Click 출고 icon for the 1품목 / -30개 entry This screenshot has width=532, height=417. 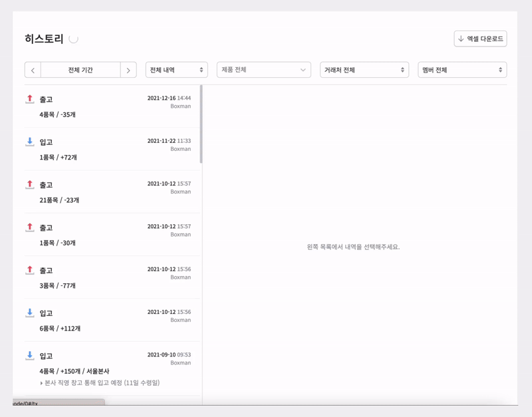(x=29, y=227)
